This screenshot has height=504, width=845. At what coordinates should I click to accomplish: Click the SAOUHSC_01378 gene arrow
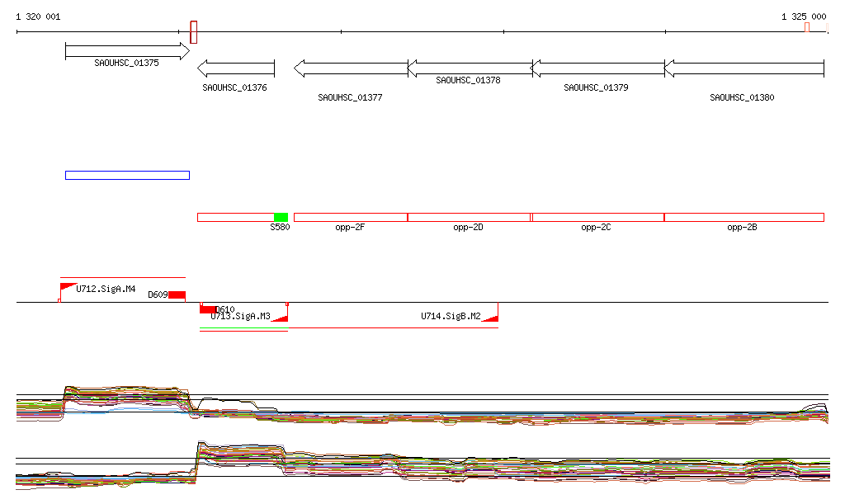pos(470,68)
